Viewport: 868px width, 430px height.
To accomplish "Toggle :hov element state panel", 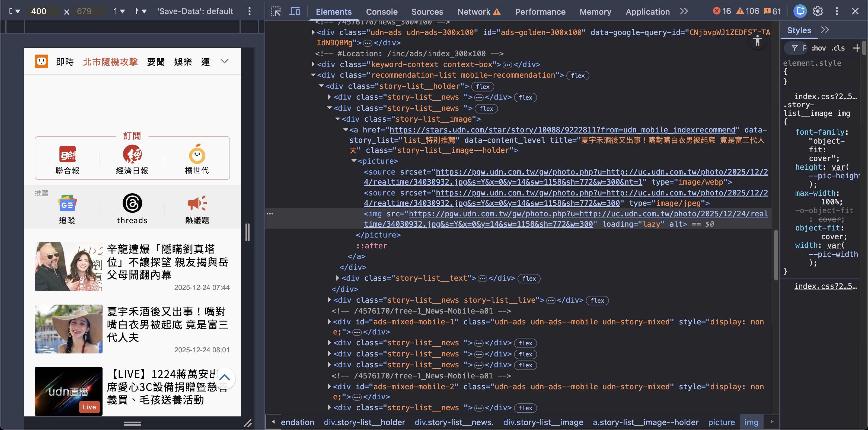I will point(819,48).
